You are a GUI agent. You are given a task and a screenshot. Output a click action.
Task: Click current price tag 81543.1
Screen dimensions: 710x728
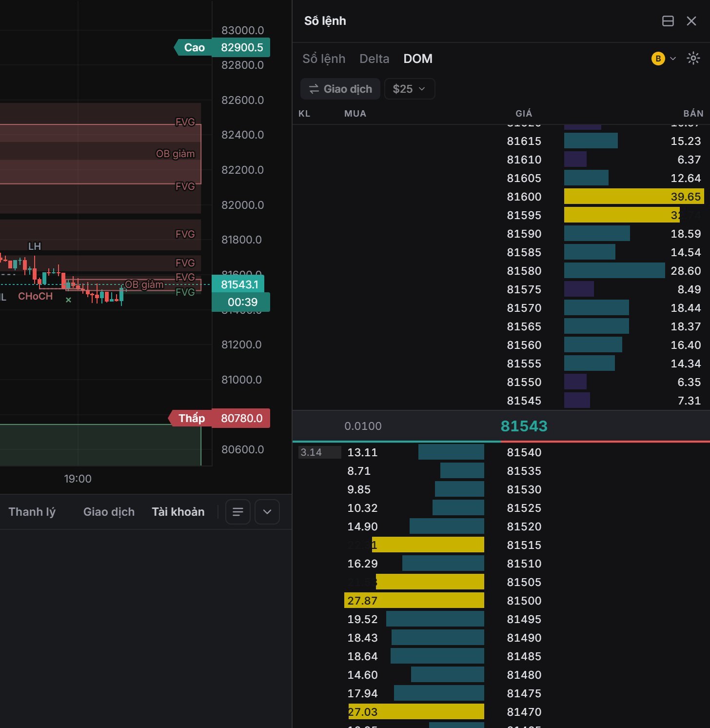point(239,284)
